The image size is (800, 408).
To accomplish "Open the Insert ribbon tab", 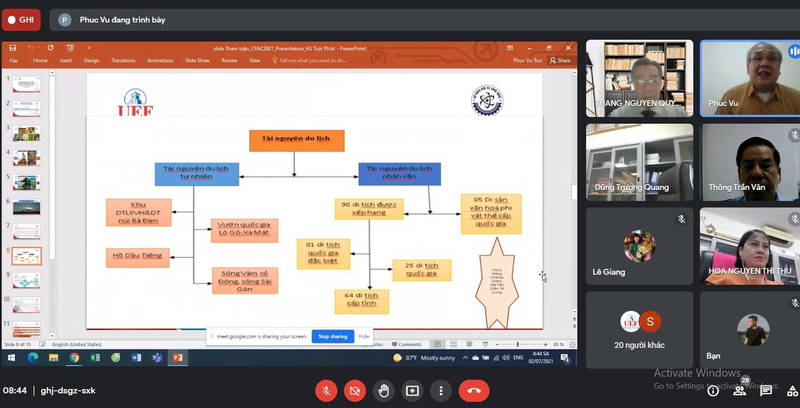I will coord(65,60).
